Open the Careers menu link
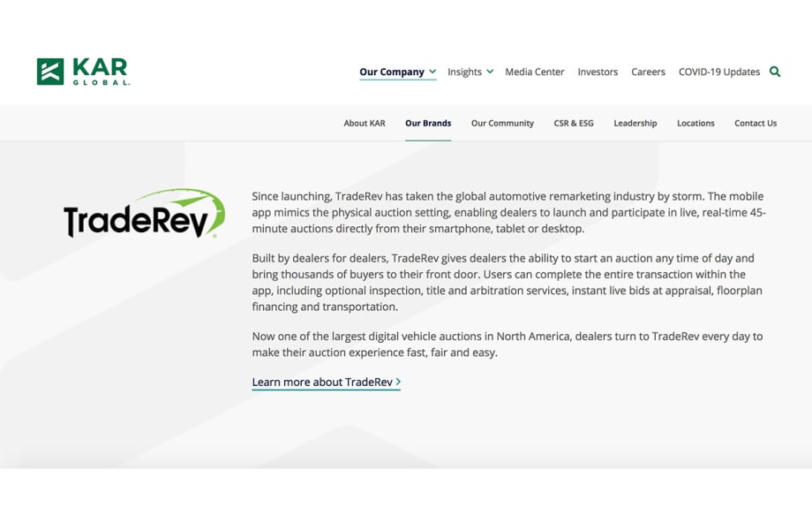The width and height of the screenshot is (812, 508). [648, 72]
